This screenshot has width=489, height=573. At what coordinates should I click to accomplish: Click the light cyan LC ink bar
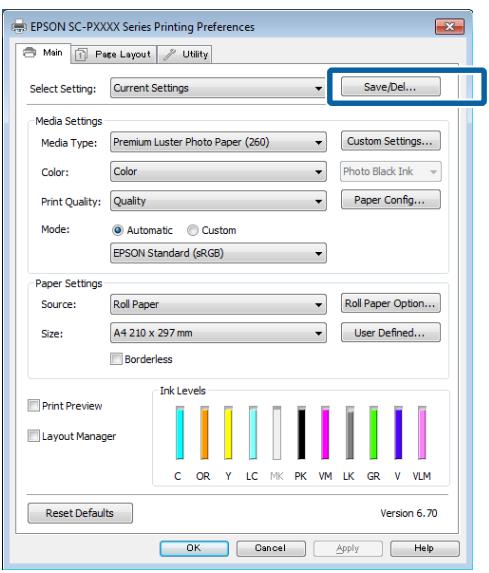253,432
